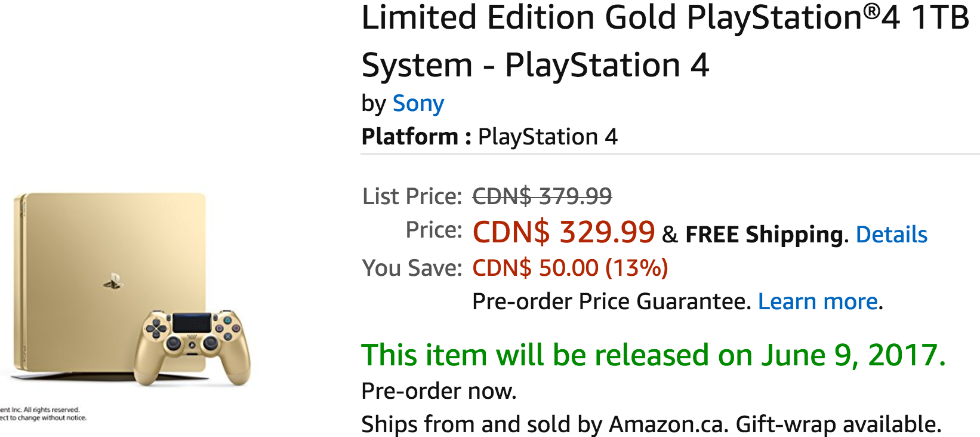This screenshot has height=437, width=980.
Task: Open Learn more for Pre-order Price Guarantee
Action: point(818,301)
